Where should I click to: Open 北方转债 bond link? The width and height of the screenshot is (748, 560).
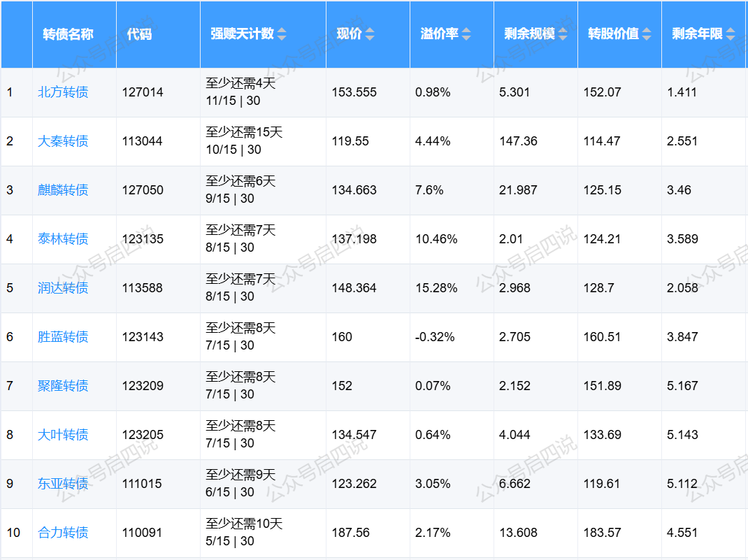click(63, 92)
